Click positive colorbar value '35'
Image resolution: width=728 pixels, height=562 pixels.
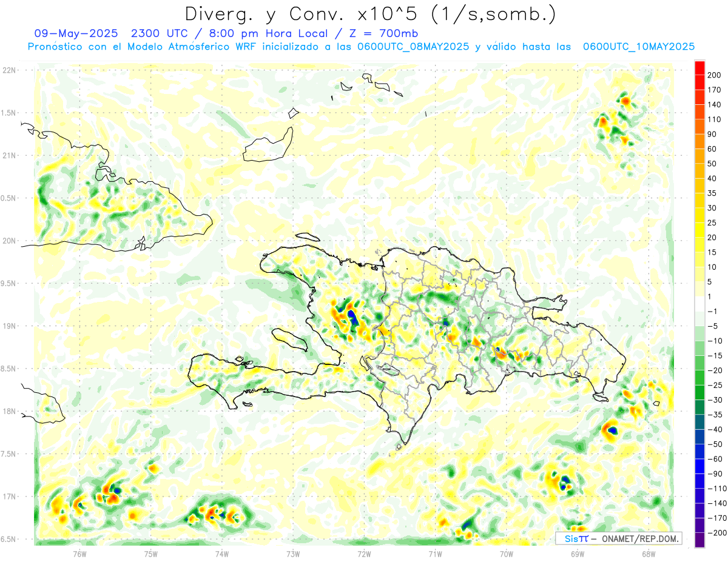712,193
